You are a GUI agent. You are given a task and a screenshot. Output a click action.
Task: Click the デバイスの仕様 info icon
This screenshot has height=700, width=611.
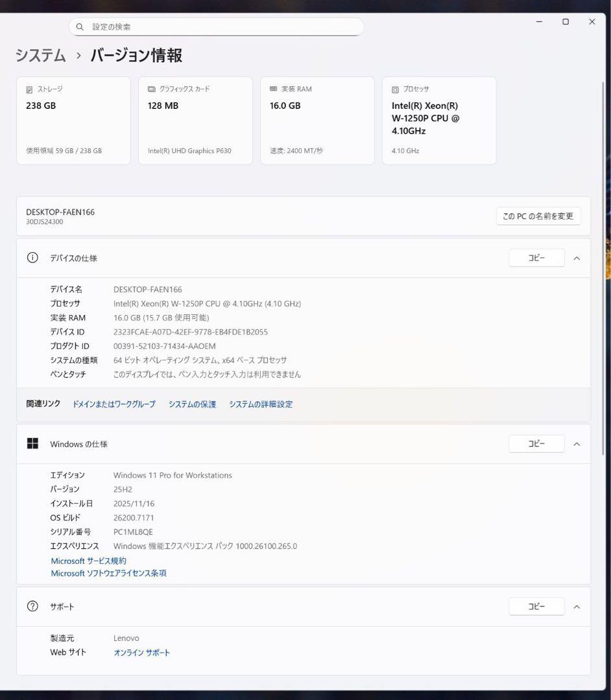pos(32,257)
